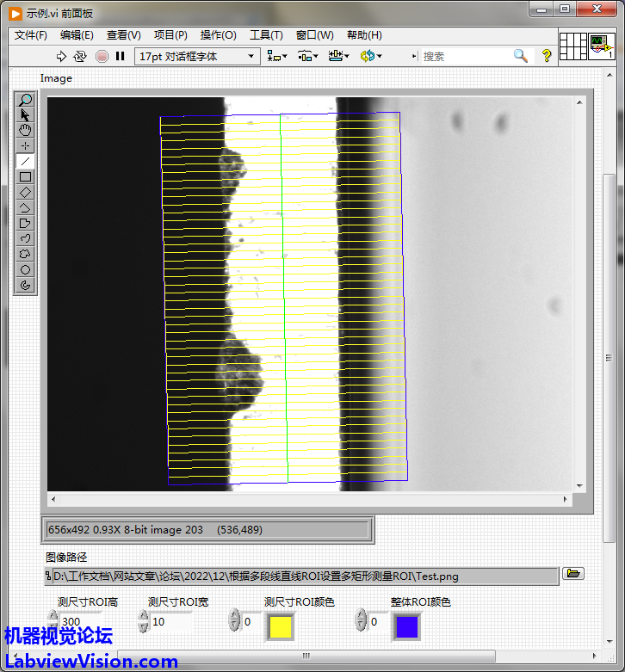Click the Abort Execution button
The height and width of the screenshot is (672, 625).
tap(101, 56)
